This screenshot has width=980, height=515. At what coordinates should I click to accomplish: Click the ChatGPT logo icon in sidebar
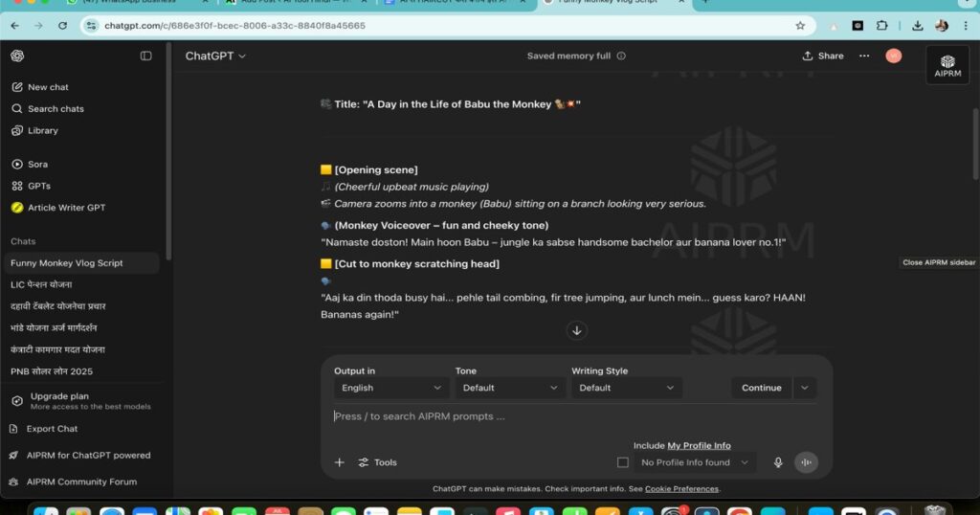(x=17, y=56)
